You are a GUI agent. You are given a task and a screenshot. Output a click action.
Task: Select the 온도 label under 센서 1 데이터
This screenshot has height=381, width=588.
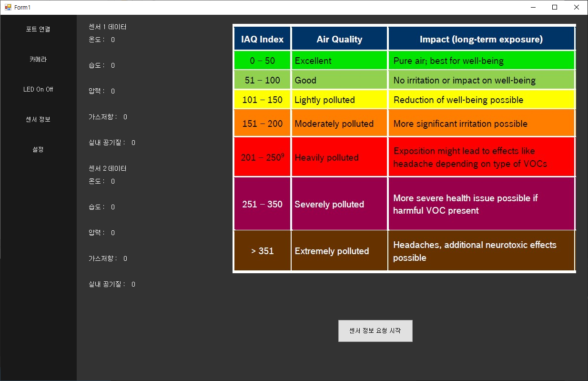pos(97,40)
